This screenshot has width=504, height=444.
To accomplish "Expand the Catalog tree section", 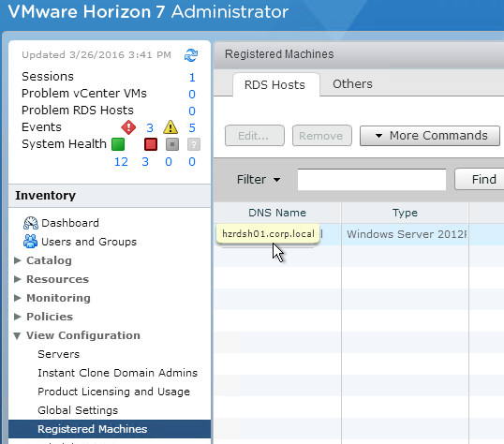I will pyautogui.click(x=18, y=260).
